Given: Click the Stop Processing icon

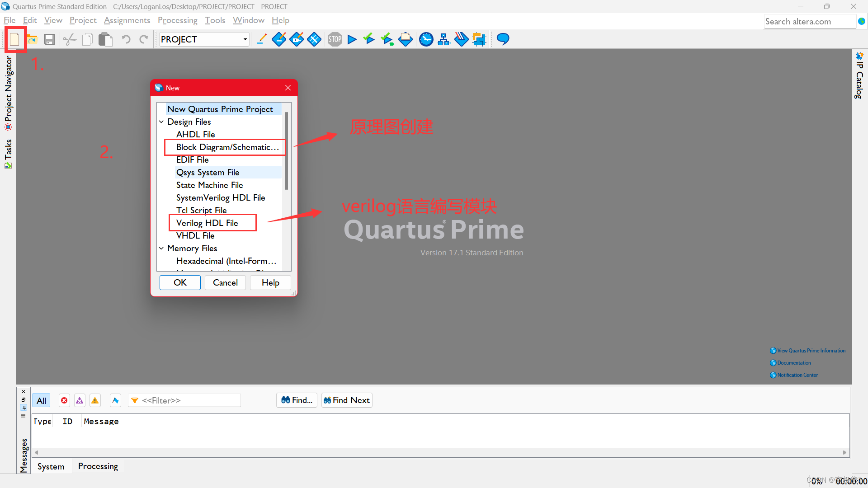Looking at the screenshot, I should pos(335,39).
